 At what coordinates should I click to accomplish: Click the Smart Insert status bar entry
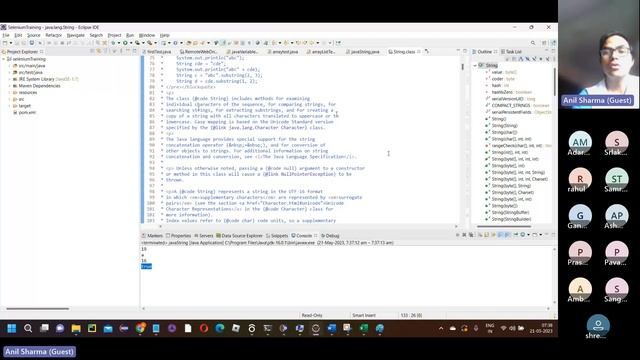(x=364, y=315)
